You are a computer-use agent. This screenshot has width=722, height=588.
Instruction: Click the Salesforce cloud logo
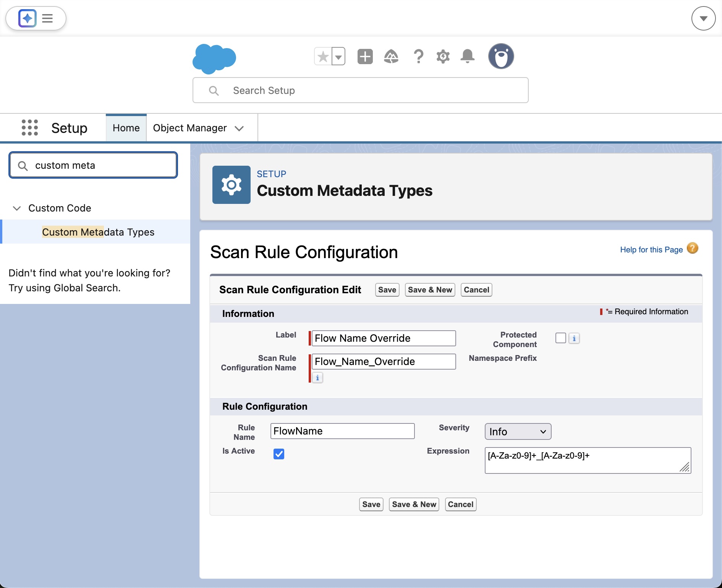click(x=214, y=58)
